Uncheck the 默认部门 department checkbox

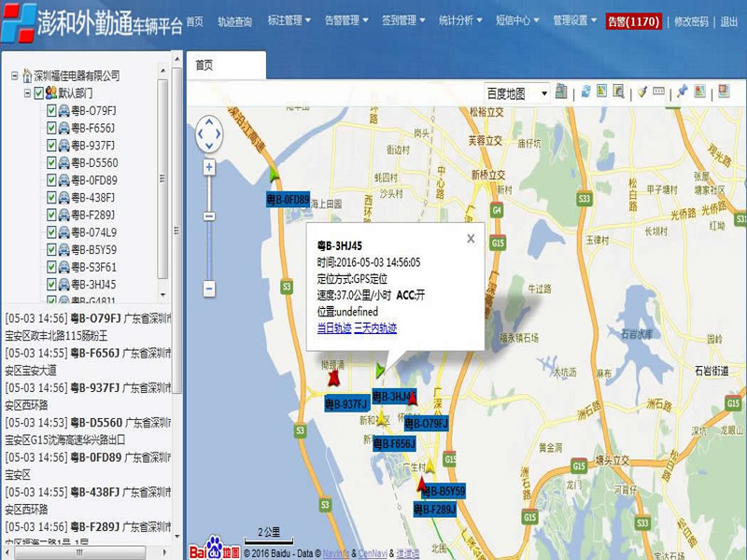coord(39,92)
